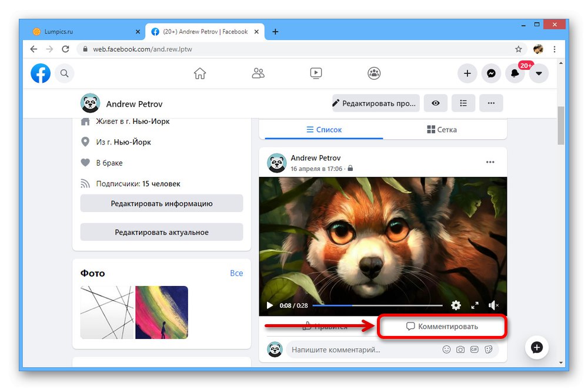Open video settings gear icon
This screenshot has height=390, width=588.
pyautogui.click(x=456, y=305)
